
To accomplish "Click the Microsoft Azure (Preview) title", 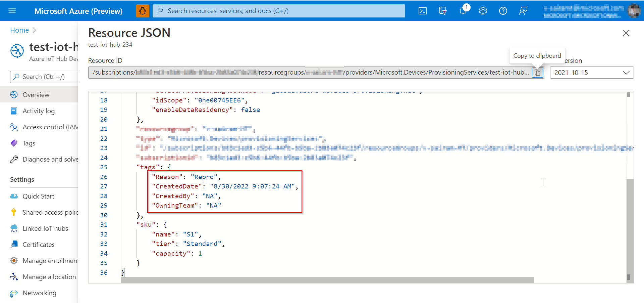I will click(78, 11).
